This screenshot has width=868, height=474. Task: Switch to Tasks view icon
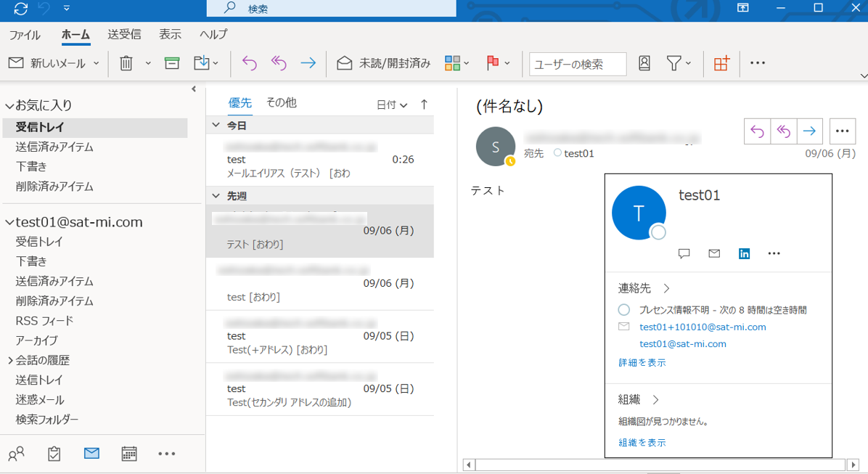pyautogui.click(x=54, y=454)
